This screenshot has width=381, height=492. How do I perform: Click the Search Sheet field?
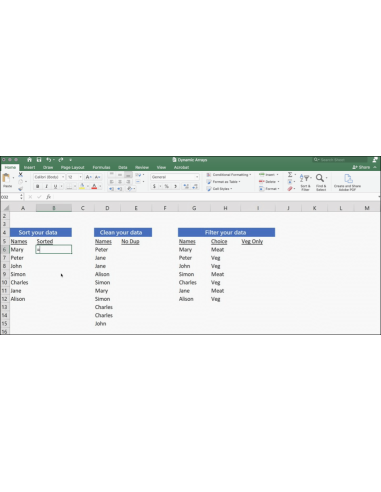click(x=340, y=160)
